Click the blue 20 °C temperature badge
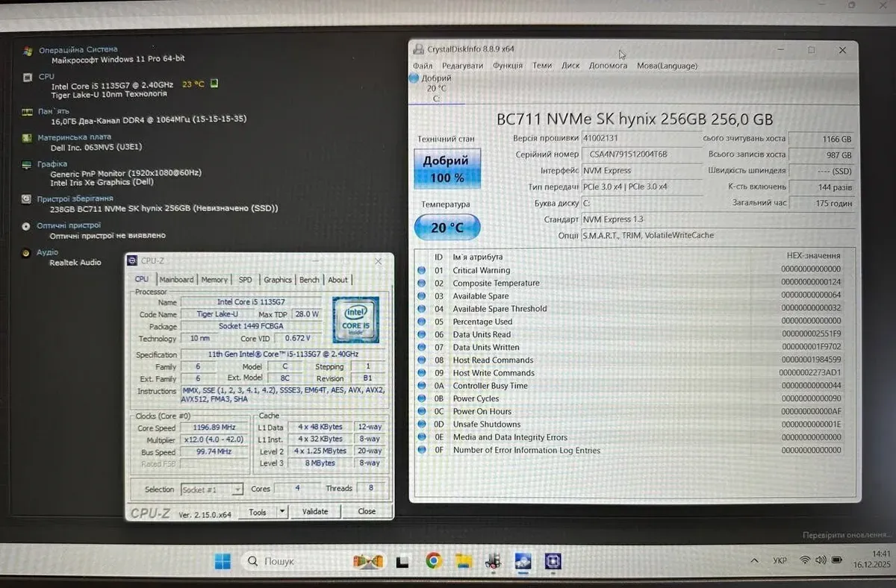 (447, 228)
